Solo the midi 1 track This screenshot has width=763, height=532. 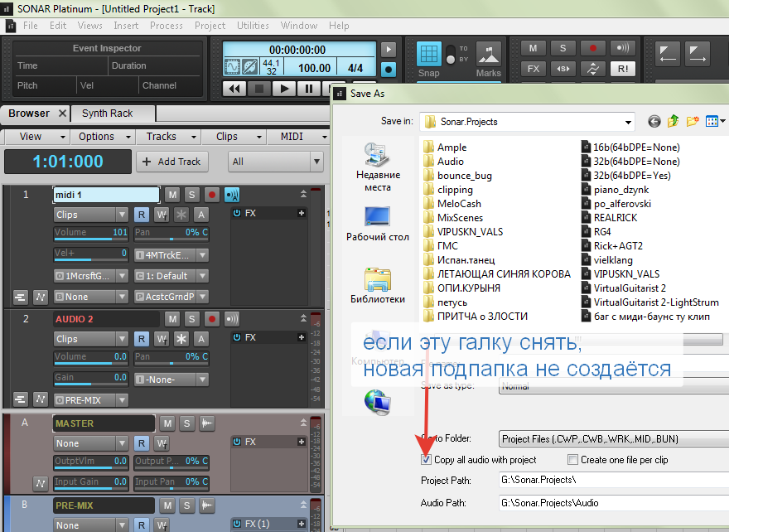point(191,196)
